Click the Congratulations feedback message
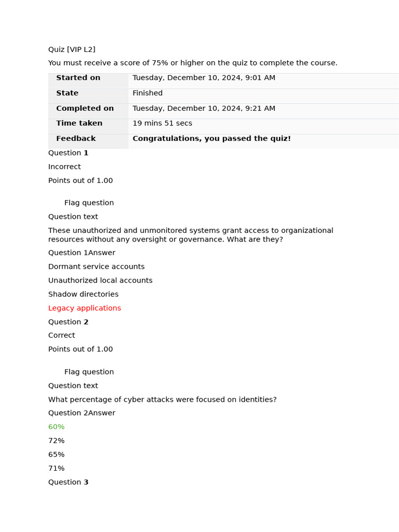This screenshot has height=532, width=399. [211, 139]
